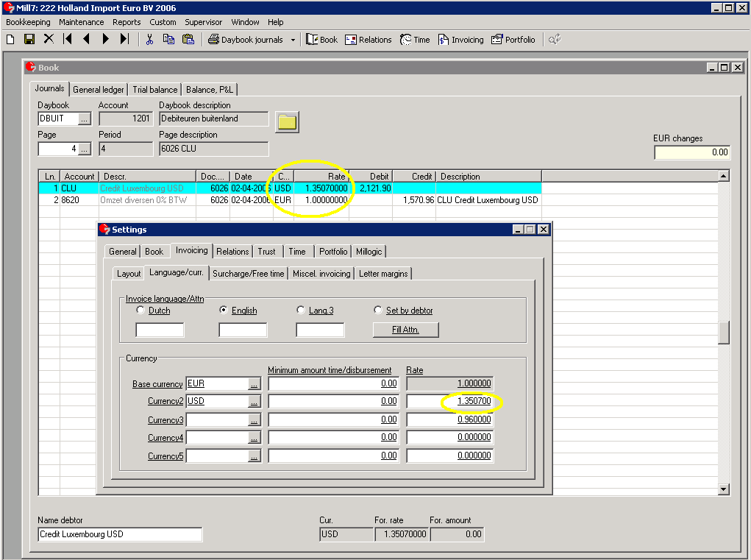This screenshot has height=560, width=751.
Task: Open the Relations module from toolbar
Action: click(369, 40)
